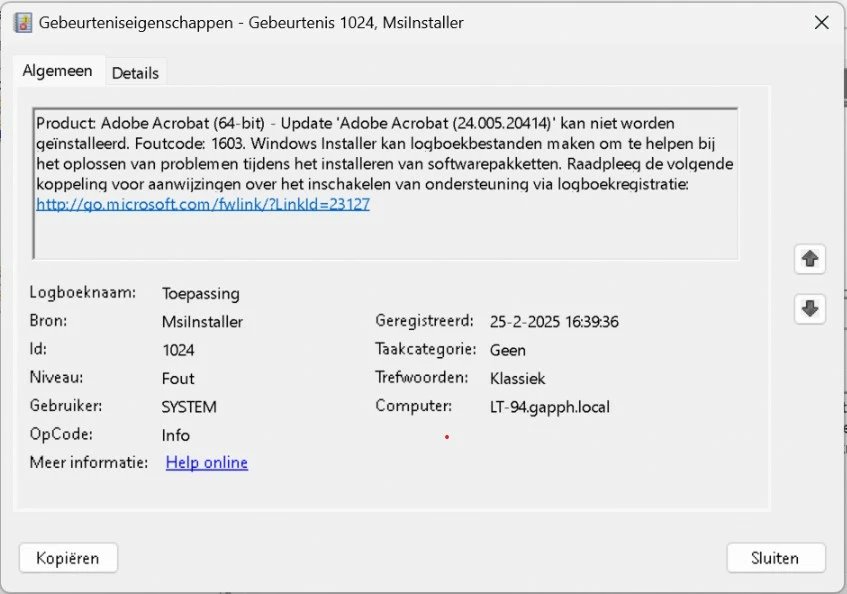Go to next event with down arrow

click(809, 309)
